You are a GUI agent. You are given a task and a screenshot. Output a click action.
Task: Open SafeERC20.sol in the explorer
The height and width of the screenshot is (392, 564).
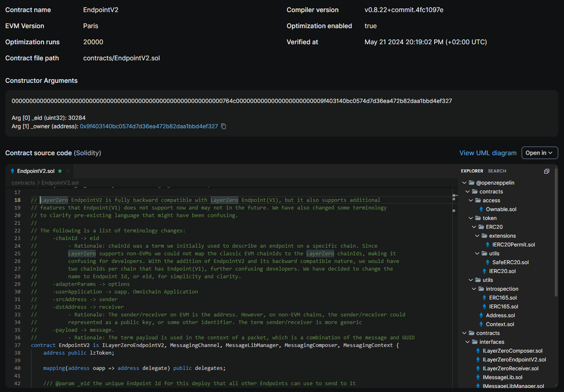(510, 262)
